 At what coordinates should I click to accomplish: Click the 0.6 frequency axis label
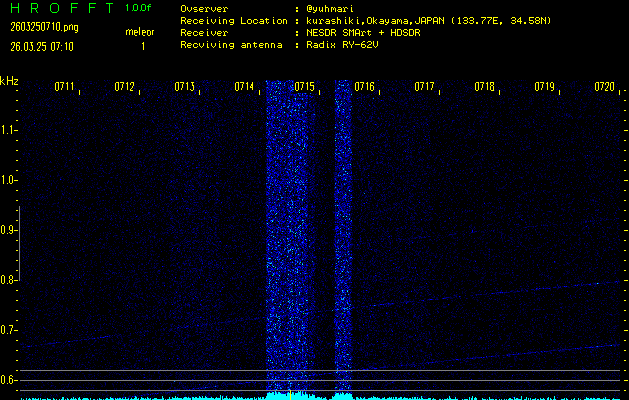point(9,380)
